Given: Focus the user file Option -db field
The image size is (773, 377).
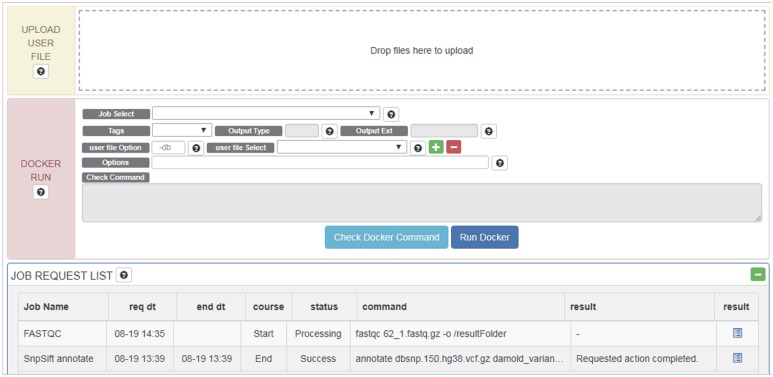Looking at the screenshot, I should (x=169, y=147).
